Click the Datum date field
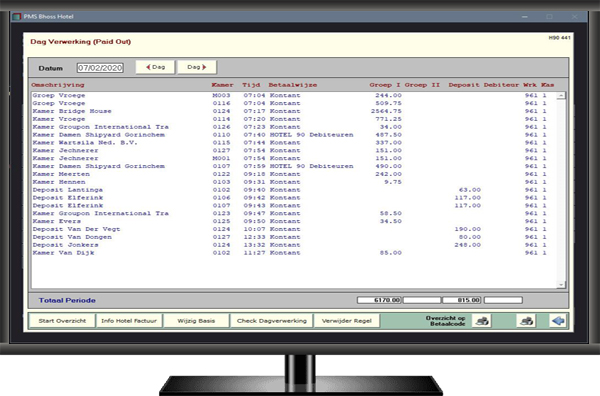 coord(100,68)
